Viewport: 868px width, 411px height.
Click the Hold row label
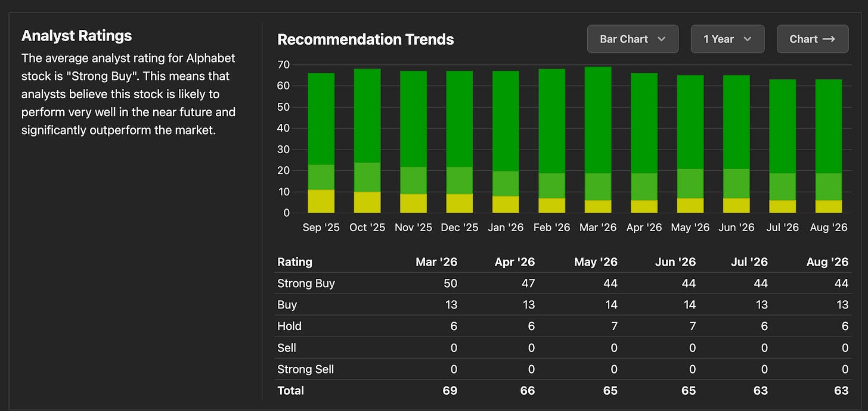(289, 326)
